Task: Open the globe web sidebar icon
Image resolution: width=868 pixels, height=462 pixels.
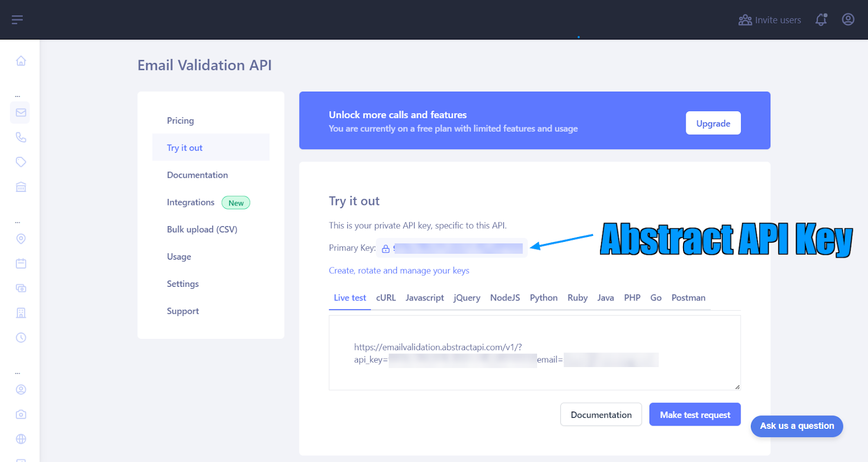Action: (x=21, y=439)
